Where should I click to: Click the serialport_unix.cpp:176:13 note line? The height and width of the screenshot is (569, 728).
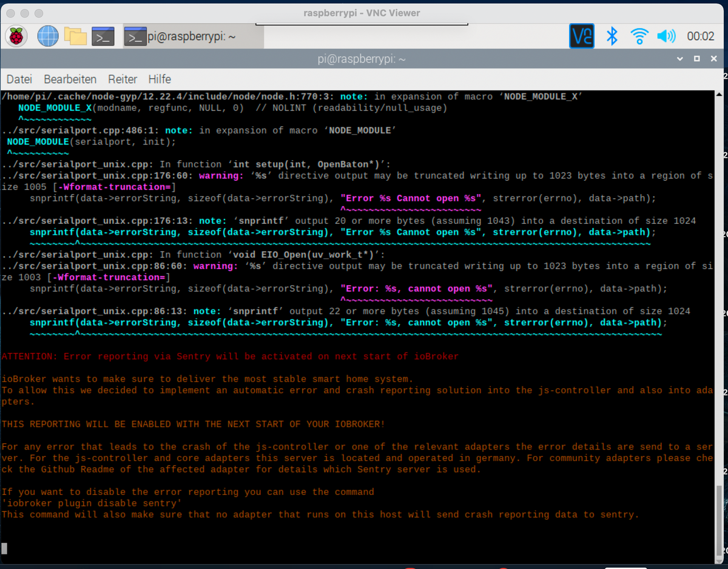click(x=348, y=221)
